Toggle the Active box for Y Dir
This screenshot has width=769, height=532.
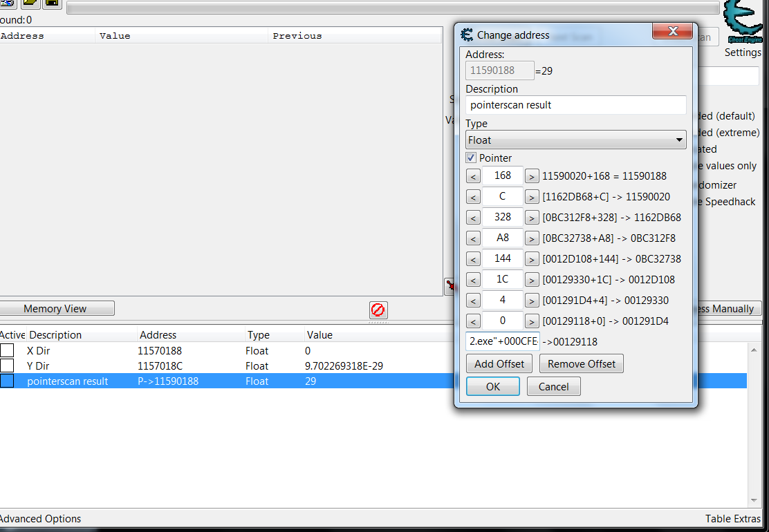click(x=7, y=365)
